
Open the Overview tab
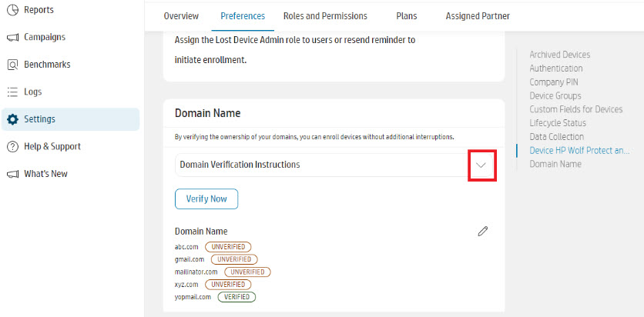181,16
